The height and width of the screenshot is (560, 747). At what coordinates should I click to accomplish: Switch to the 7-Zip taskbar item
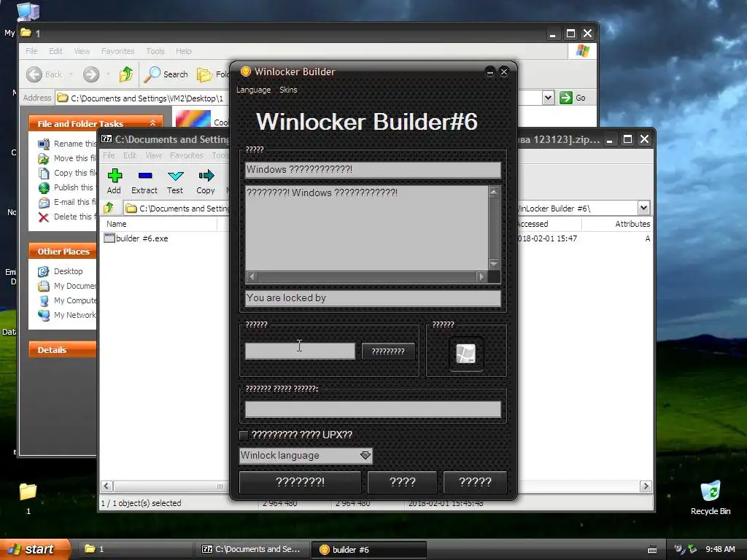pos(251,549)
